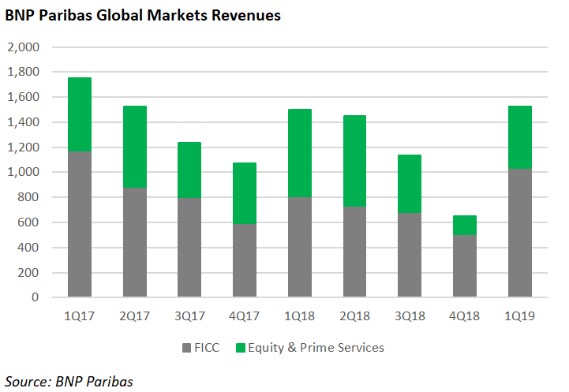569x392 pixels.
Task: Click the 800 y-axis value
Action: pos(28,197)
